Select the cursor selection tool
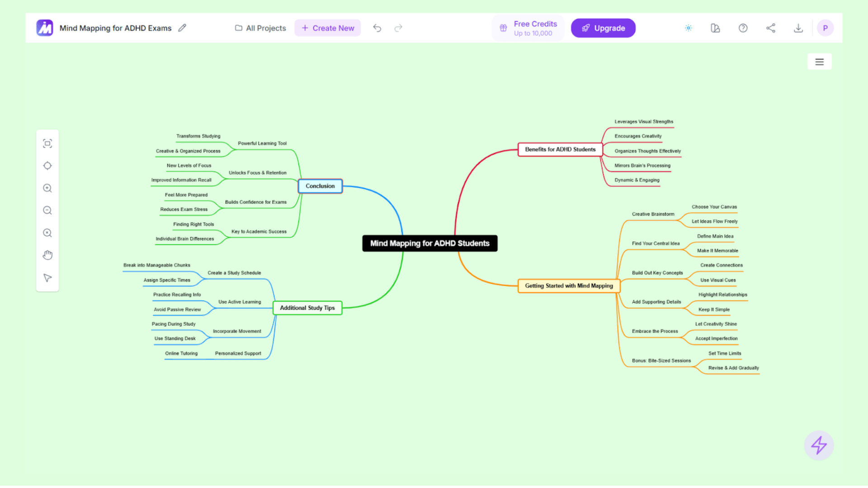868x488 pixels. (47, 278)
